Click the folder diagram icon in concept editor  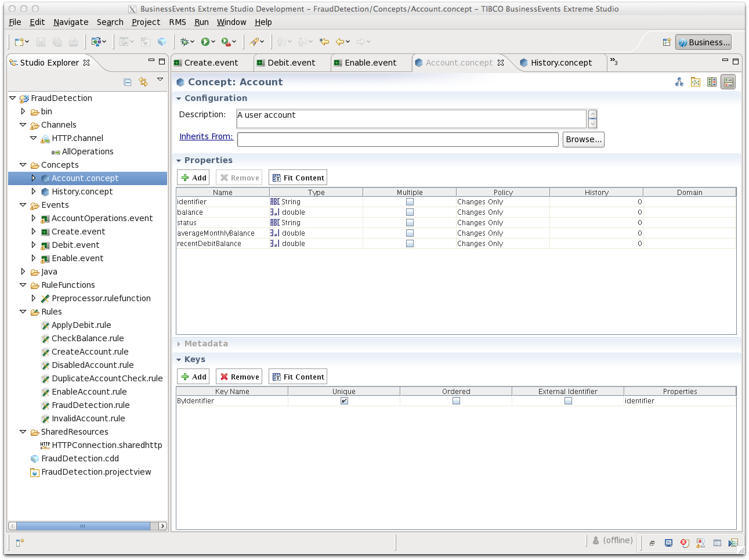click(x=696, y=82)
